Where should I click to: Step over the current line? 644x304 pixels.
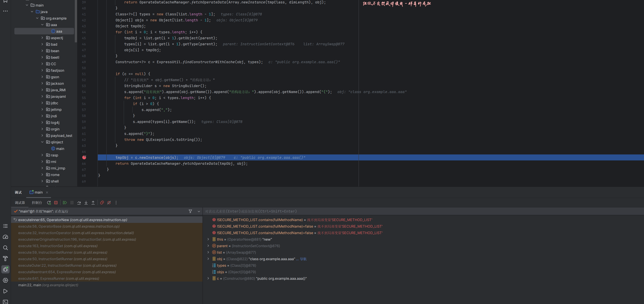click(79, 203)
